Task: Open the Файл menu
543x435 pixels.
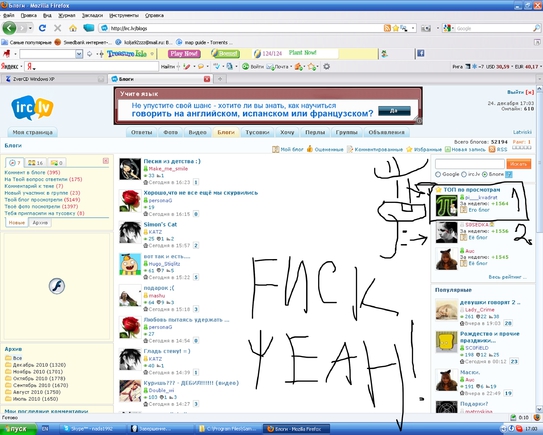Action: [9, 16]
